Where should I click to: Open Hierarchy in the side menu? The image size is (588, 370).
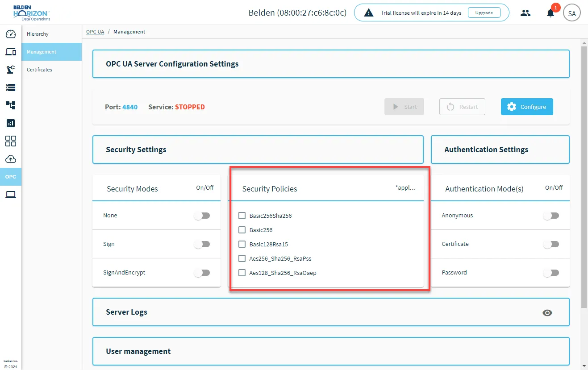pos(52,34)
